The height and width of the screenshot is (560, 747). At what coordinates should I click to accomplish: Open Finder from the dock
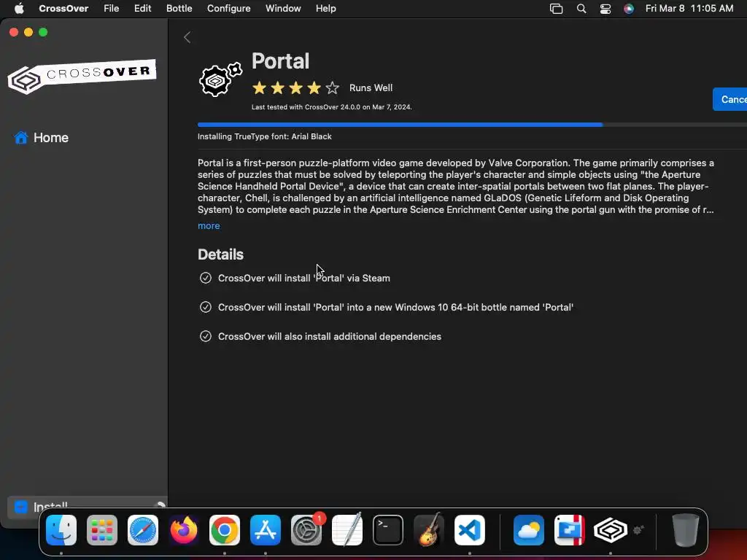[x=61, y=530]
